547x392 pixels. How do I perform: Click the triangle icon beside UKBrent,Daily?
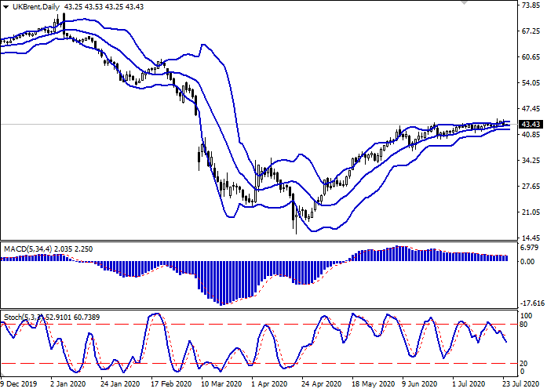tap(6, 7)
